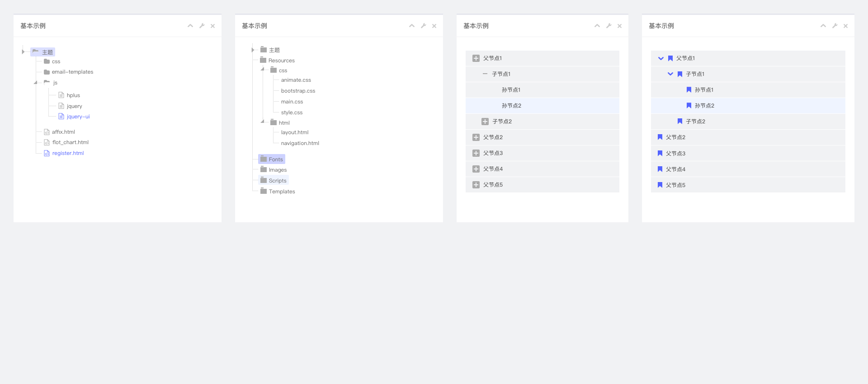Click the bookmark icon beside 孙节点1
Screen dimensions: 868x384
[x=689, y=90]
